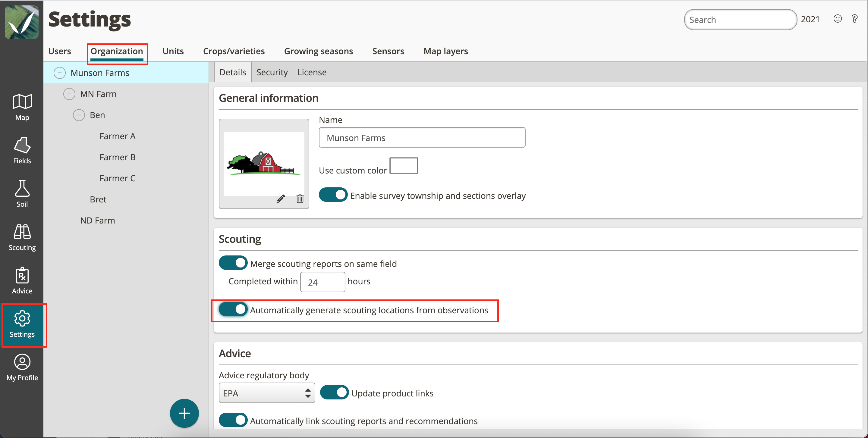This screenshot has width=868, height=438.
Task: Toggle Update product links switch
Action: pos(334,393)
